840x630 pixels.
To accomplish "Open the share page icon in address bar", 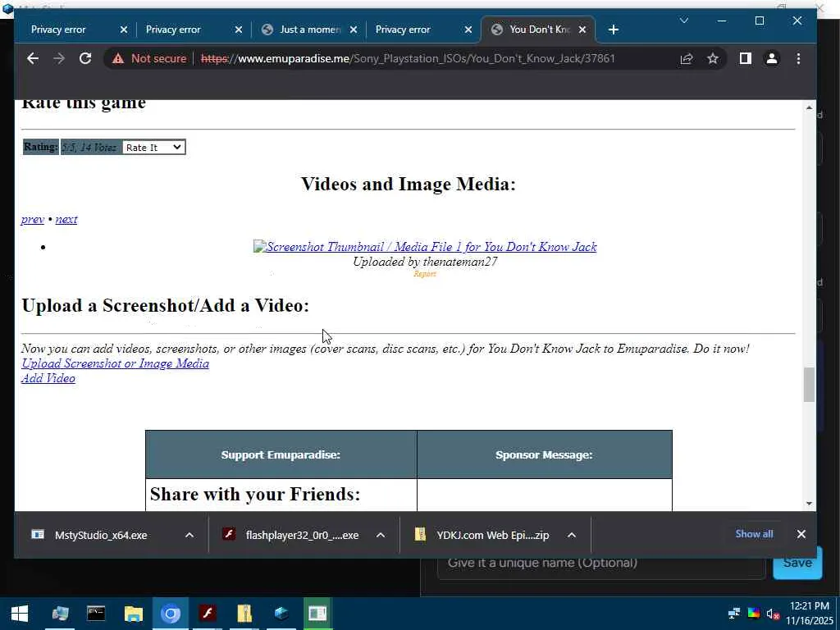I will click(x=687, y=58).
